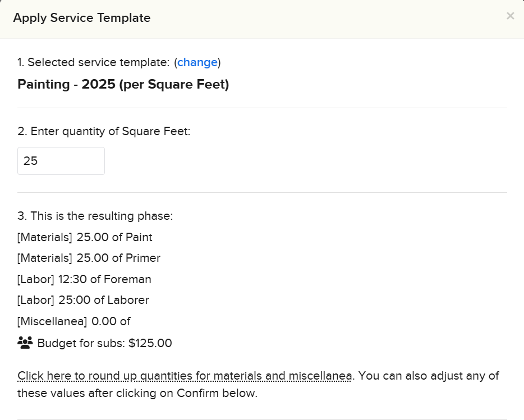Select the '12:30 of Foreman' labor line

[x=84, y=279]
